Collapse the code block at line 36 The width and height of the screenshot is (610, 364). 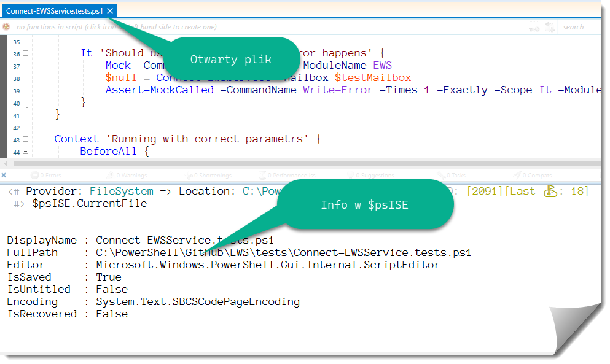click(x=26, y=53)
